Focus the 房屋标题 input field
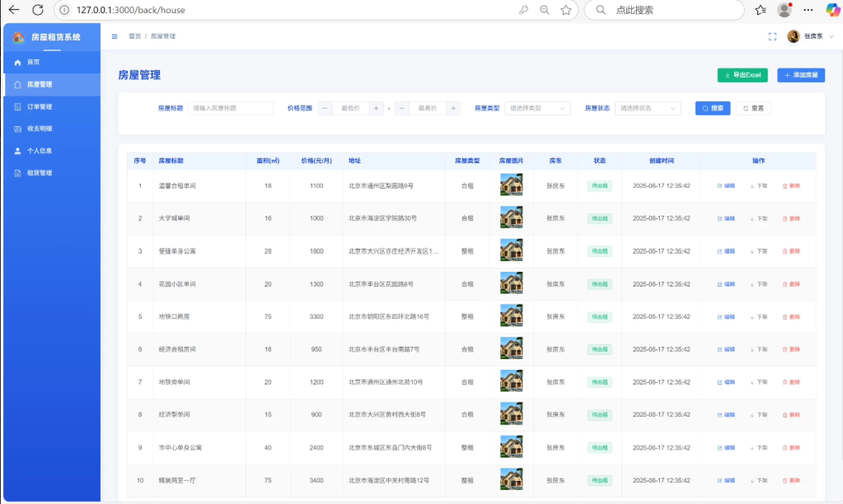Image resolution: width=843 pixels, height=504 pixels. [231, 108]
